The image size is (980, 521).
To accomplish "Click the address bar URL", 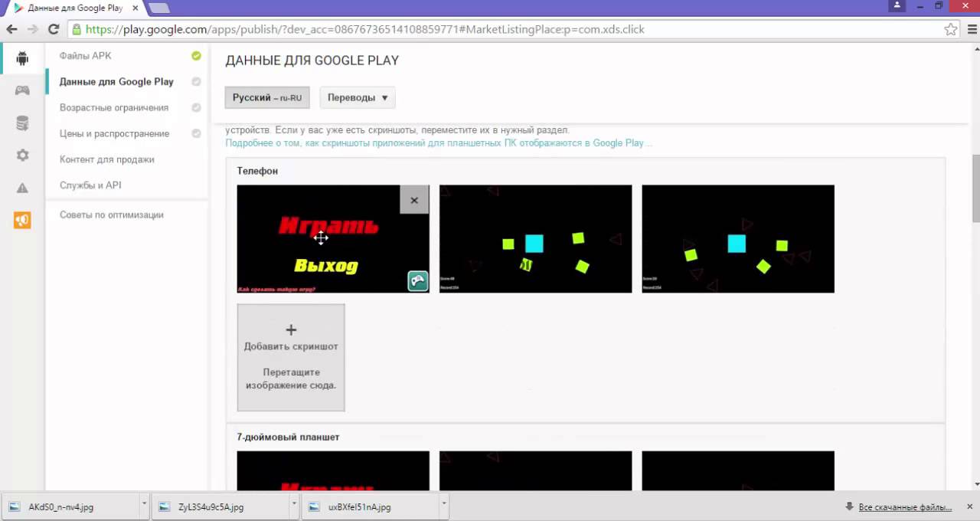I will 364,29.
